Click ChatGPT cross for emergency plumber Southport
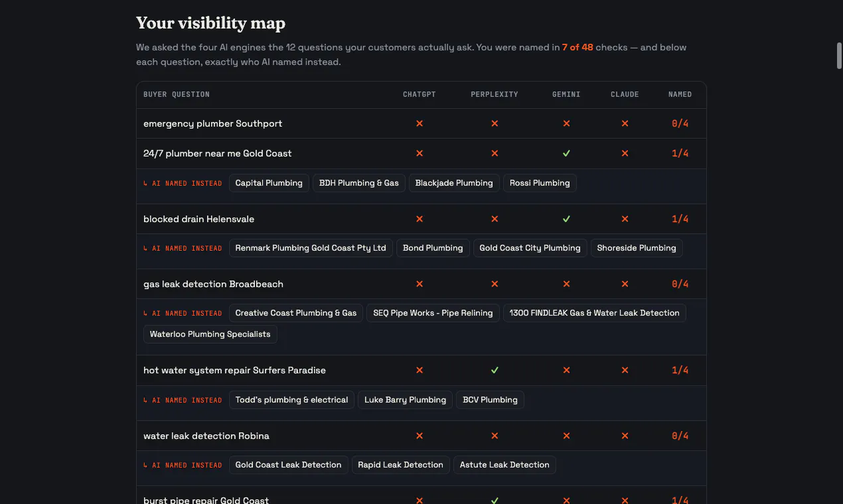This screenshot has width=843, height=504. click(x=420, y=123)
